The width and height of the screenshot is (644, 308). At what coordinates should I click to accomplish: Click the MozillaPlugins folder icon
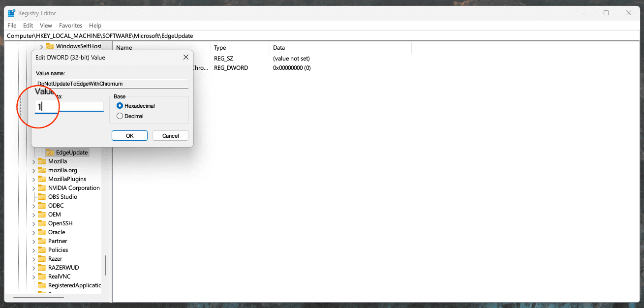42,179
